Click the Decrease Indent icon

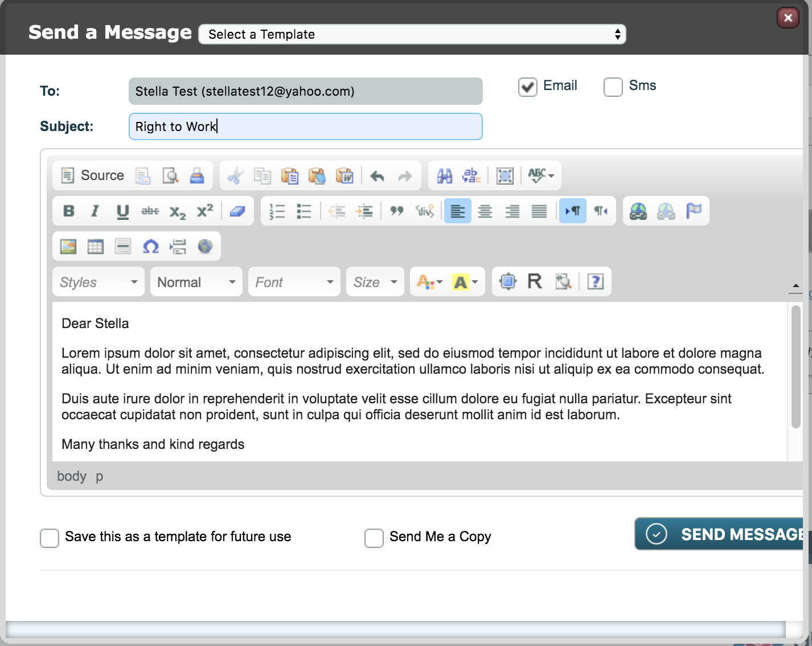tap(337, 211)
